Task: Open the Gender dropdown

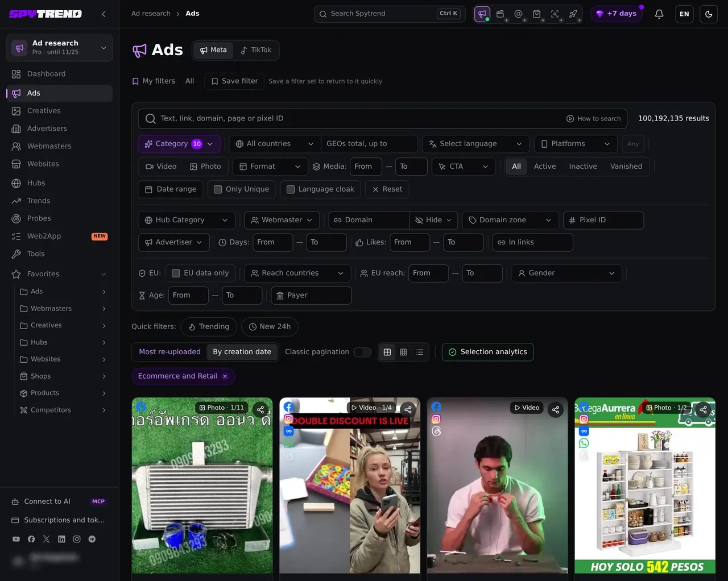Action: 566,273
